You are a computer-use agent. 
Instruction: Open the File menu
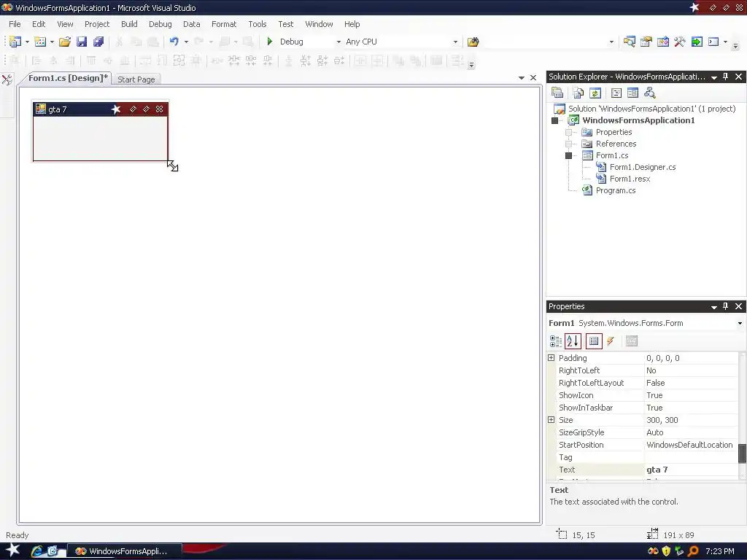(x=15, y=24)
